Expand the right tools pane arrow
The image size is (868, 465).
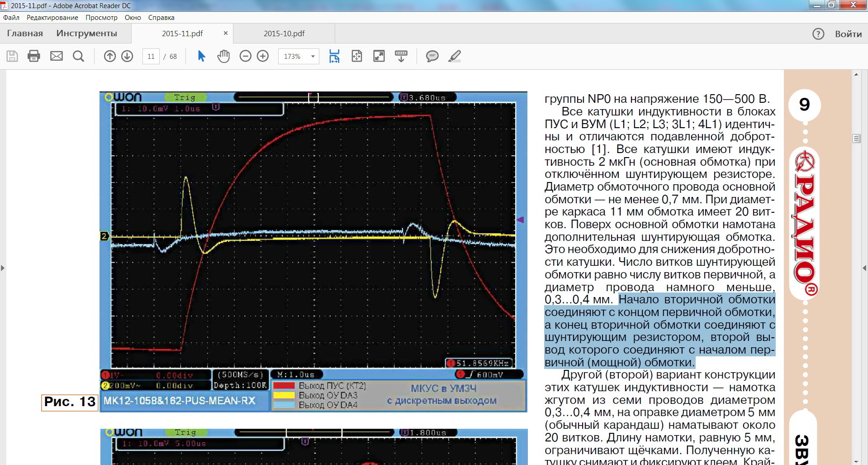(x=865, y=268)
